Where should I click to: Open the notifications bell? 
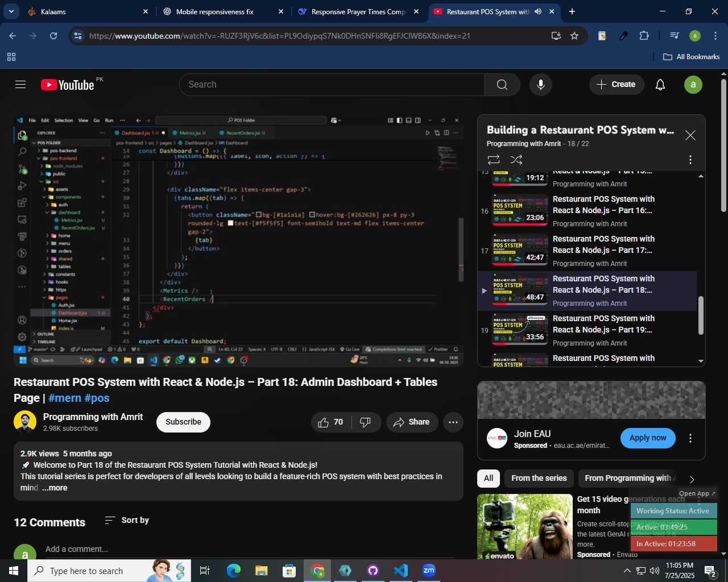(x=660, y=85)
